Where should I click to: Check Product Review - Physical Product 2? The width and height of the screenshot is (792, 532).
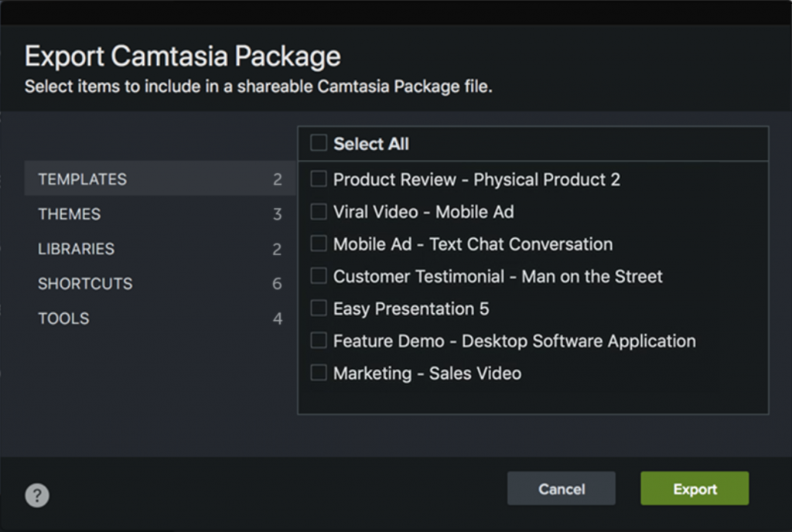[x=319, y=179]
